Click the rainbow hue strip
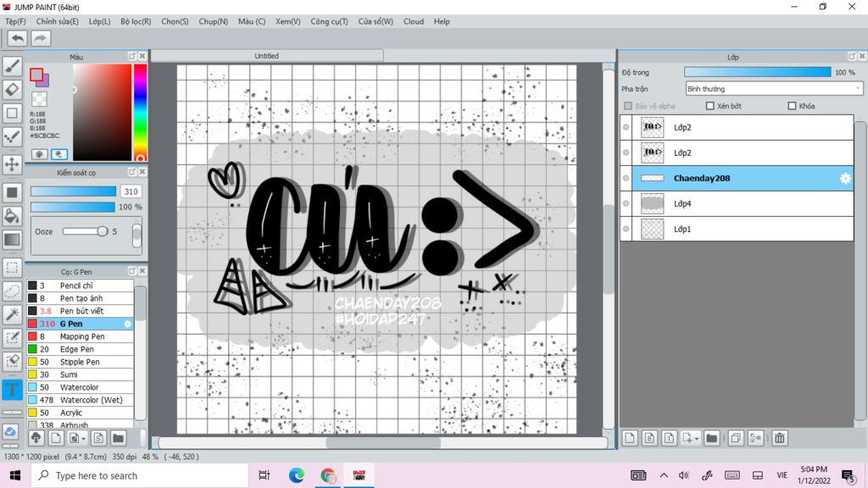Image resolution: width=868 pixels, height=488 pixels. click(140, 113)
